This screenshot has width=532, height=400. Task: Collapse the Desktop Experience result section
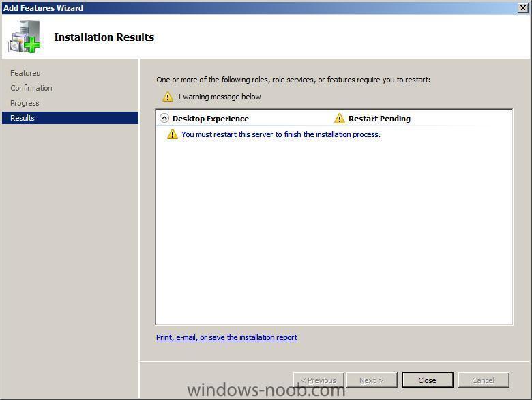tap(164, 118)
